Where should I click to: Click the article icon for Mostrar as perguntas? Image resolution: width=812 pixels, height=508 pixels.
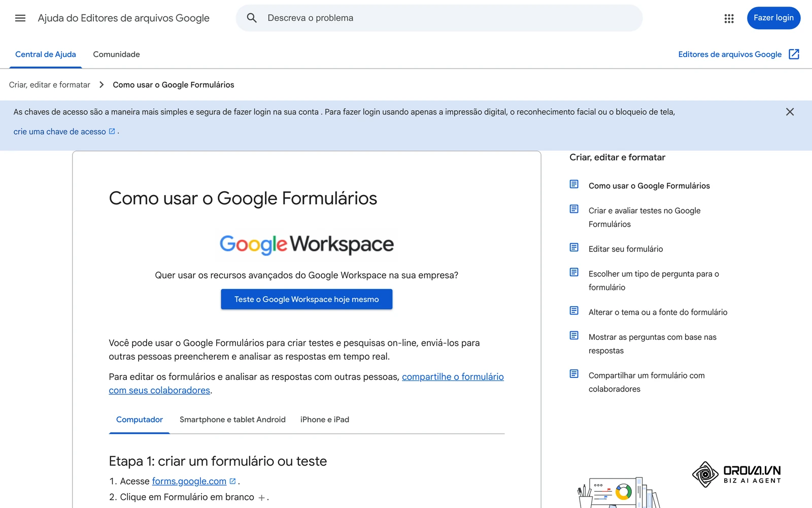pyautogui.click(x=574, y=335)
